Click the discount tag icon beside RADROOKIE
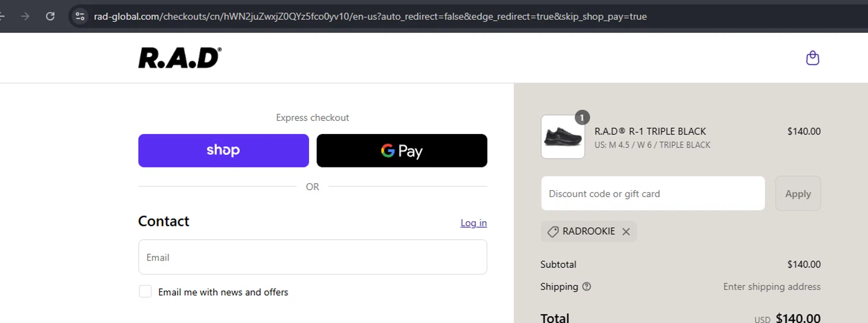The image size is (868, 323). [x=553, y=231]
